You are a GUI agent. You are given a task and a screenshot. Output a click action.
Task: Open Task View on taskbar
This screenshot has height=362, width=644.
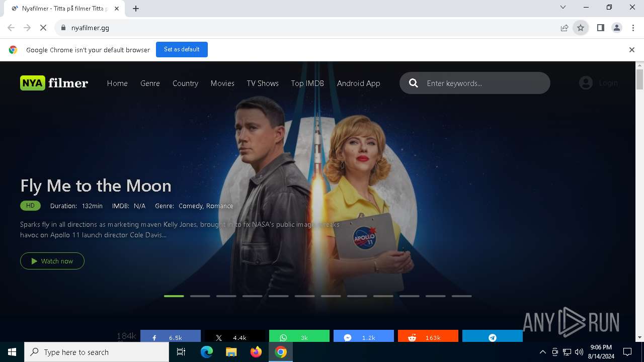(181, 352)
